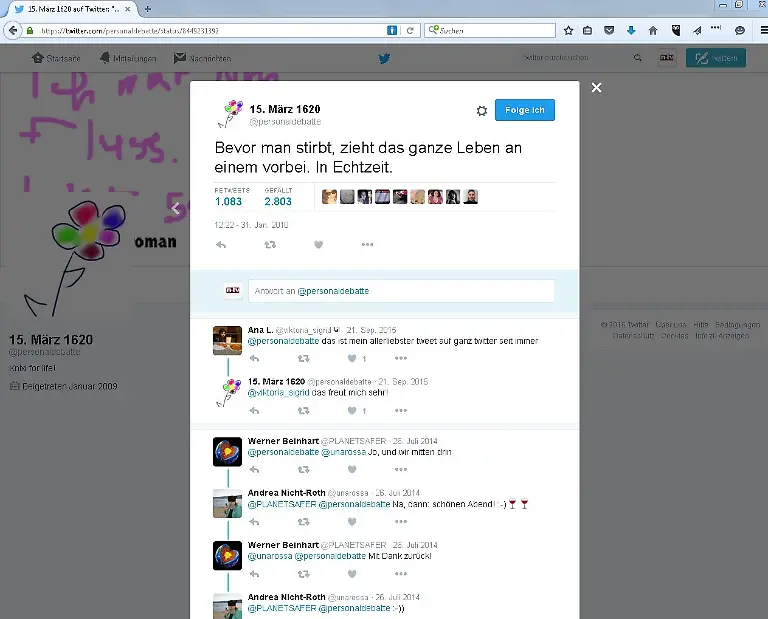
Task: Reload the page using browser refresh icon
Action: (411, 31)
